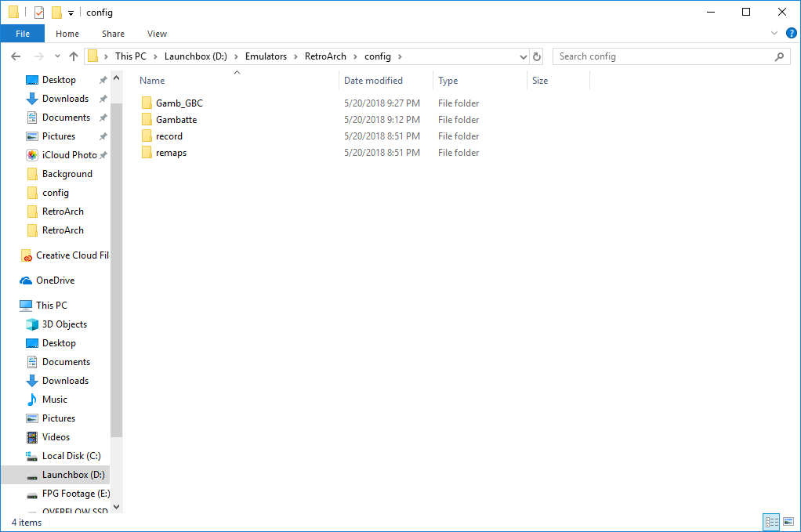This screenshot has height=532, width=801.
Task: Open config folder in navigation pane
Action: point(55,193)
